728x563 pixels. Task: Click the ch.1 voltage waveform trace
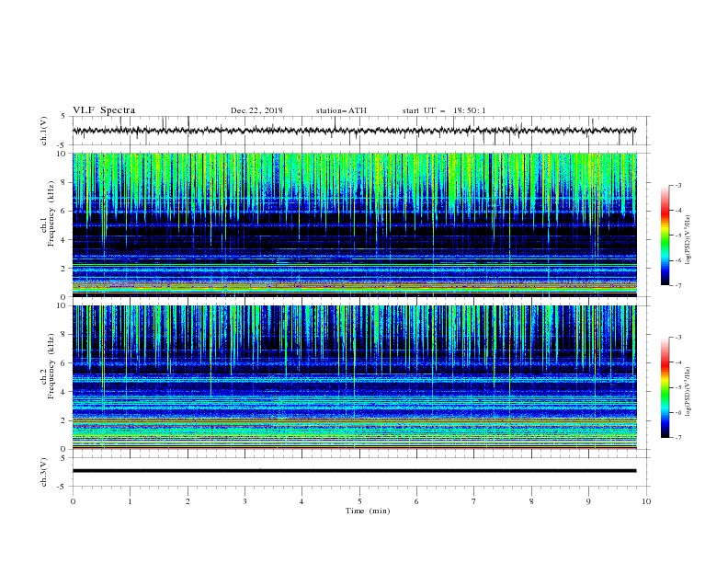point(355,131)
